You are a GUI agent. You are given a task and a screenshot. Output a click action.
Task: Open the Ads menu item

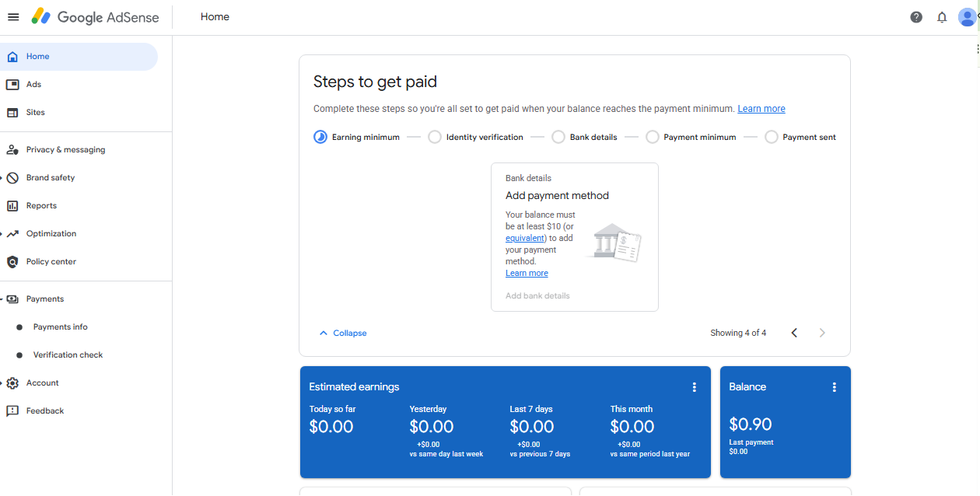pyautogui.click(x=79, y=85)
